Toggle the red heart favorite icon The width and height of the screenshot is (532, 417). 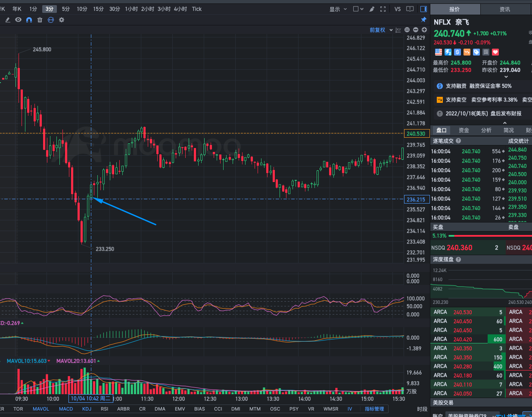pos(495,52)
